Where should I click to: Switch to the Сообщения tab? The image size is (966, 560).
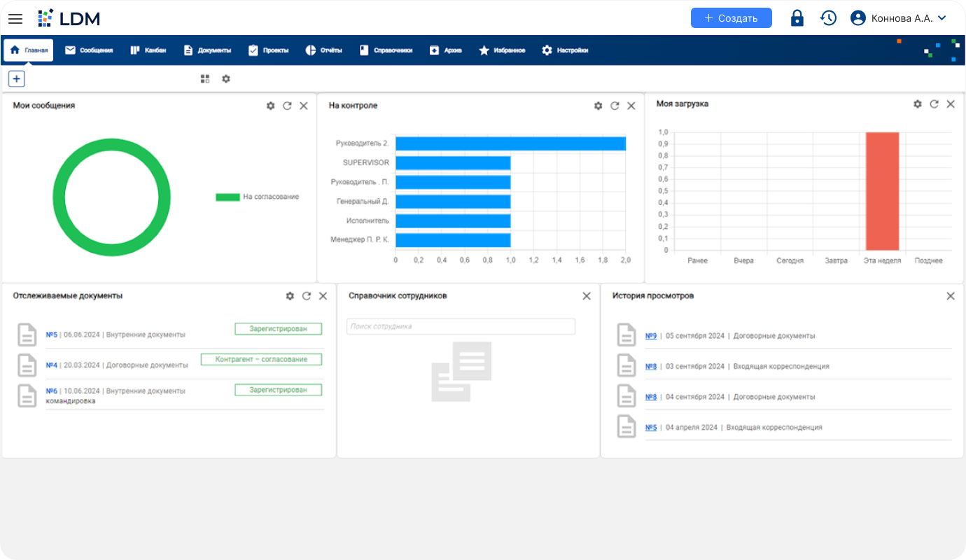[89, 50]
